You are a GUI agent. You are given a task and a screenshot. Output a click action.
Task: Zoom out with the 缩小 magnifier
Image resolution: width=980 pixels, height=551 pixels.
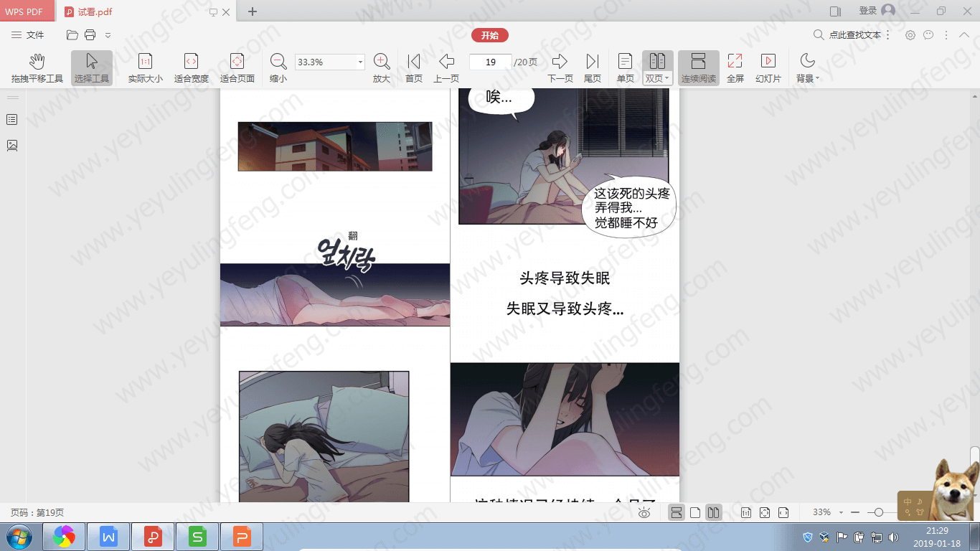[278, 68]
